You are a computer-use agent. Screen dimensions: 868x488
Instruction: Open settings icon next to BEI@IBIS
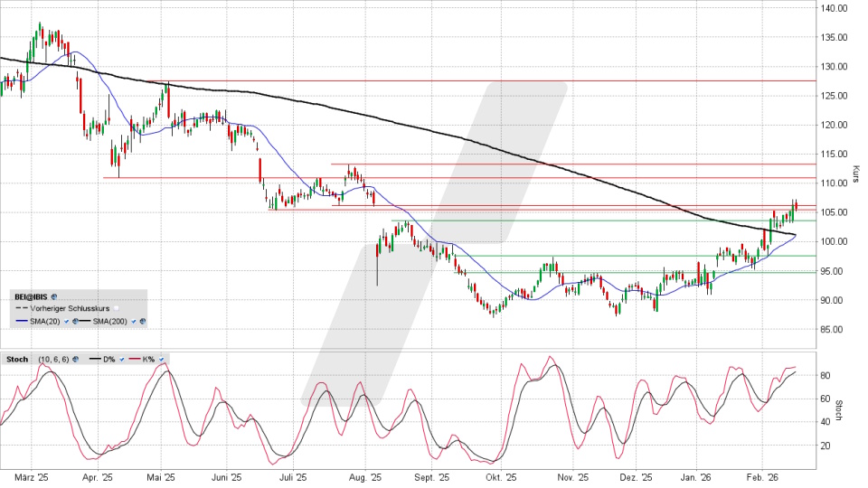pos(53,296)
